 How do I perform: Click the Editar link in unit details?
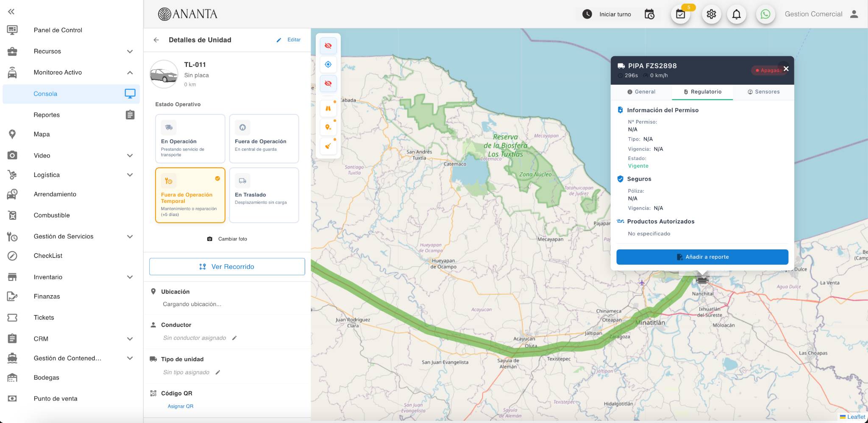tap(289, 40)
